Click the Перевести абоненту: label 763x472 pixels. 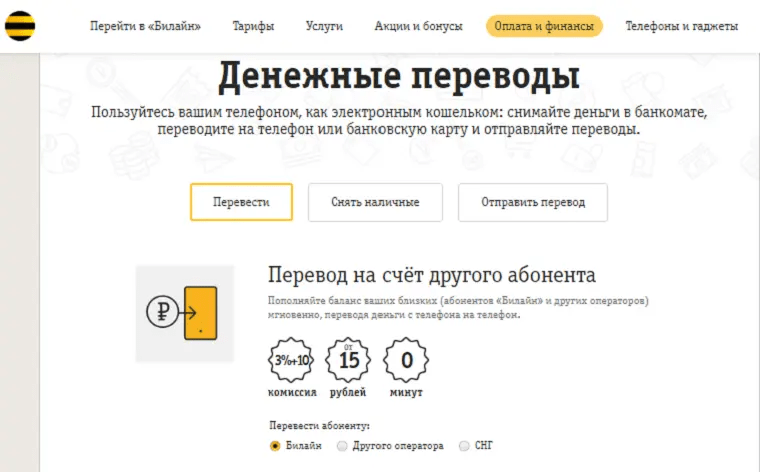(x=319, y=426)
